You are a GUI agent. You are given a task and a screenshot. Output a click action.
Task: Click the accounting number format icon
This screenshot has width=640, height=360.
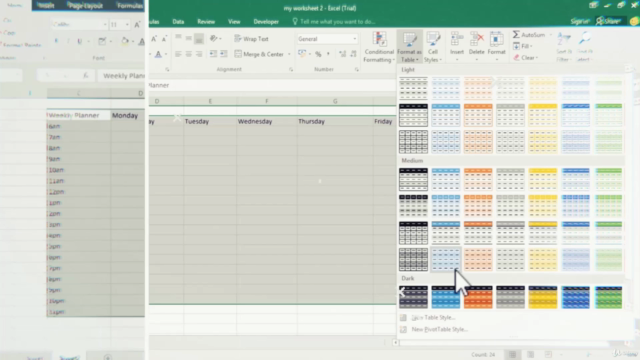[302, 54]
